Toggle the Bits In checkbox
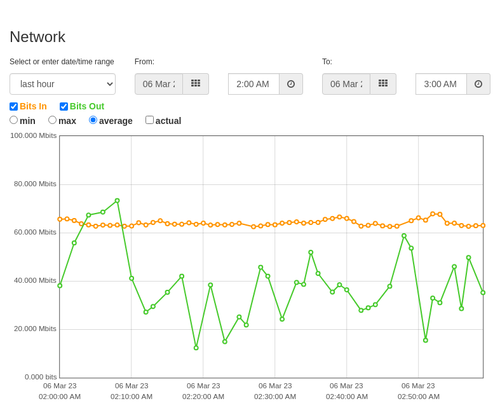 pyautogui.click(x=14, y=106)
